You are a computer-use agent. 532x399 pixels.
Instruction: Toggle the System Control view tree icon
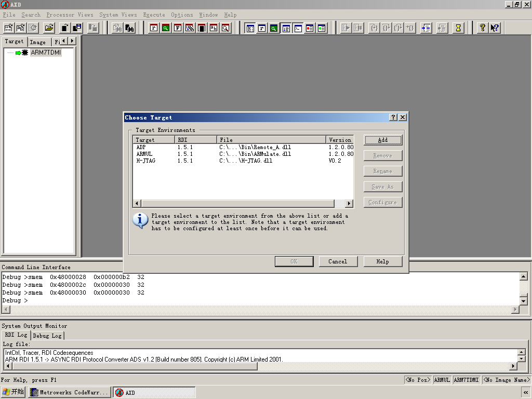[250, 28]
